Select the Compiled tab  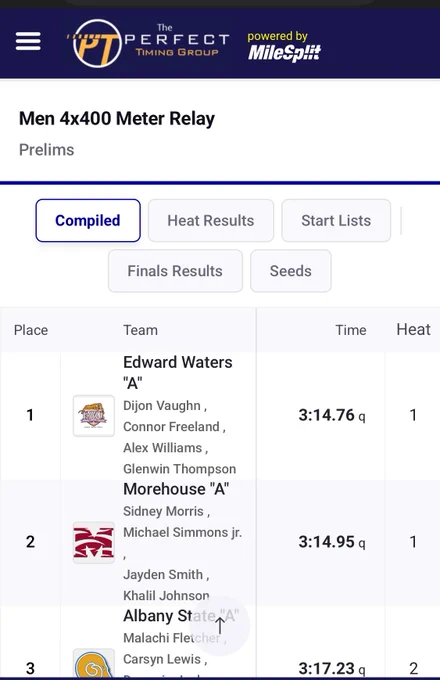(88, 220)
